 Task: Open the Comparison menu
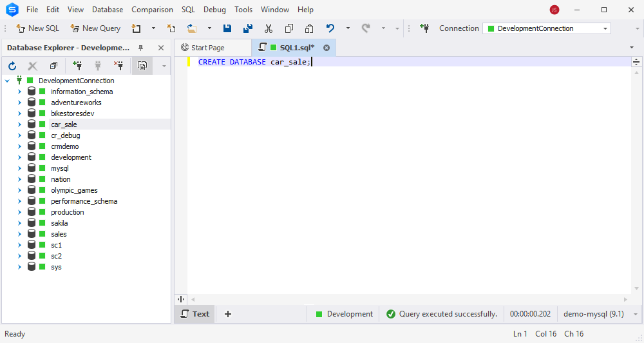152,10
